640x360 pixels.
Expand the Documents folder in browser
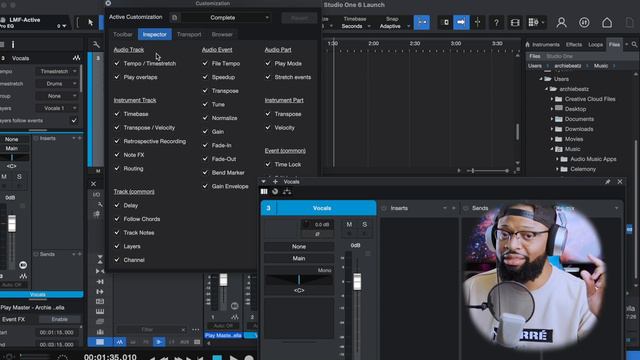[x=552, y=119]
